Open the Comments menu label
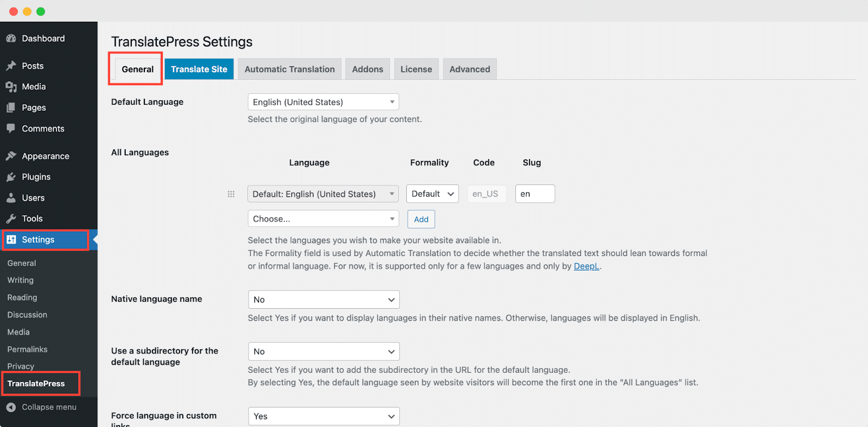Screen dimensions: 868x427 (x=43, y=129)
